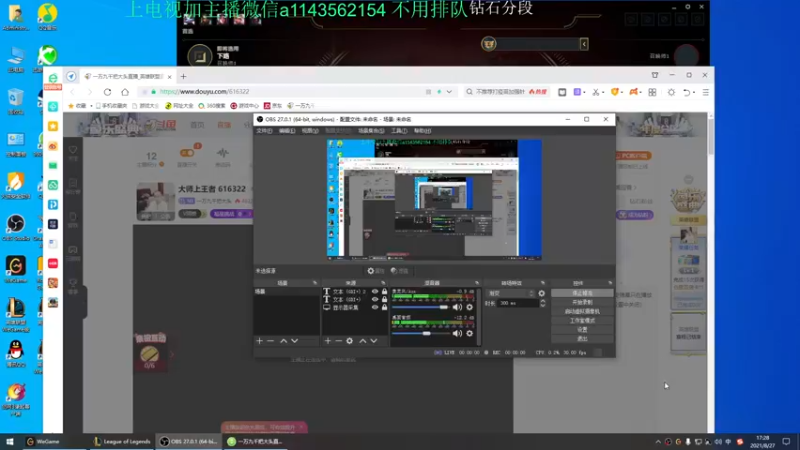
Task: Remove the selected scene with minus icon
Action: (x=270, y=340)
